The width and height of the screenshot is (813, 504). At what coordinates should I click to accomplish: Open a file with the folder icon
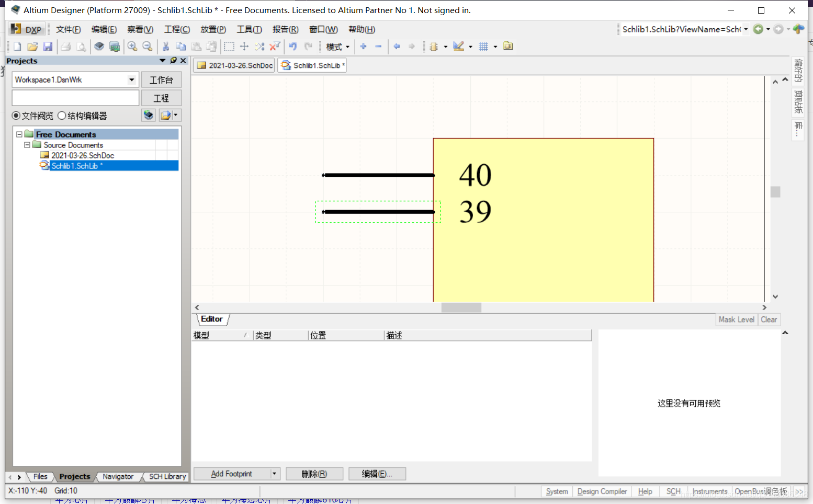coord(32,47)
